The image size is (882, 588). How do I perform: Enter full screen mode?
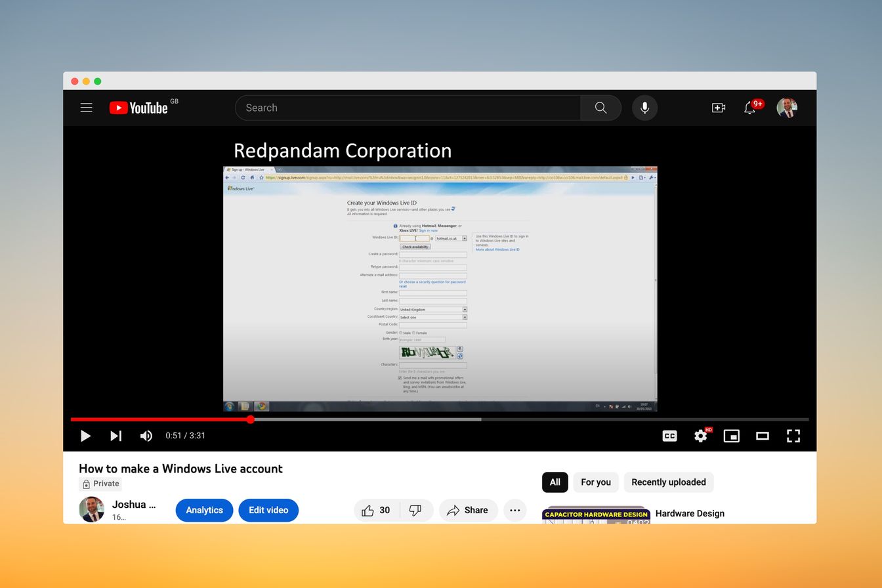click(x=793, y=436)
